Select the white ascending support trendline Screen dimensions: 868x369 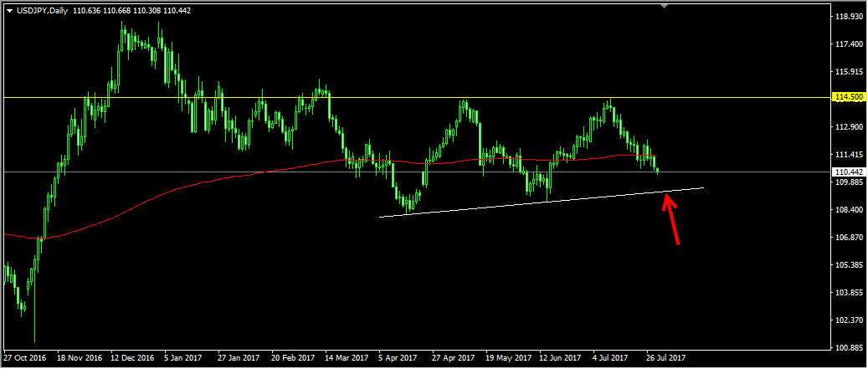pyautogui.click(x=542, y=202)
